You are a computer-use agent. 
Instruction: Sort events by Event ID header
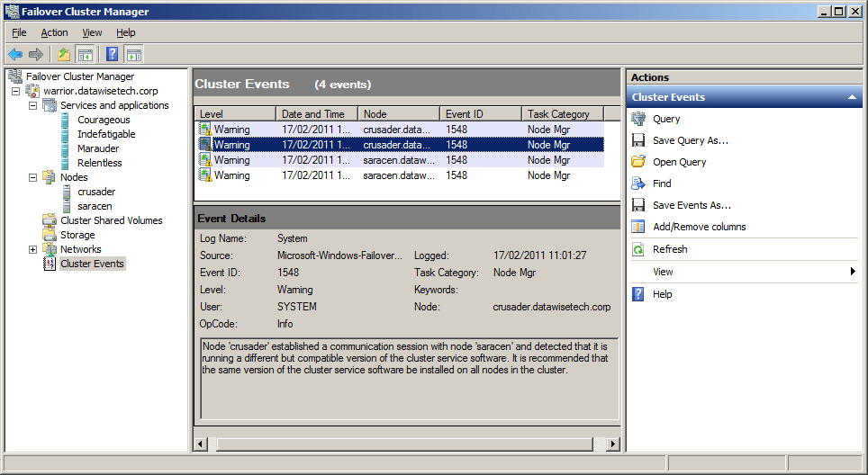click(481, 114)
